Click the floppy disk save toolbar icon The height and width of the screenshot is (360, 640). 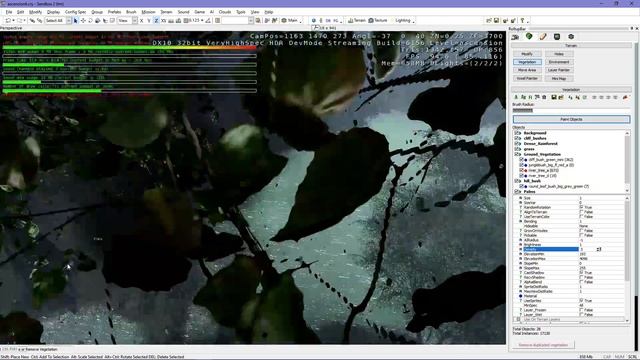496,20
